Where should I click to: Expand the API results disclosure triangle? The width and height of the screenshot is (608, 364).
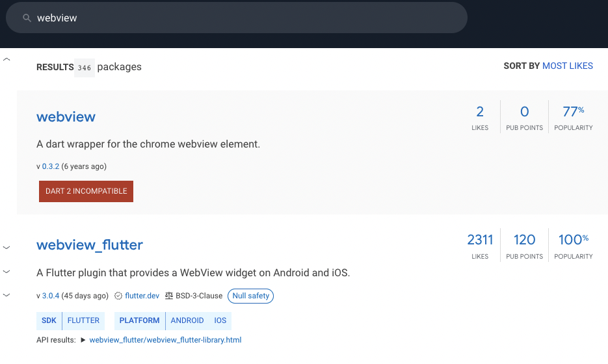coord(83,340)
